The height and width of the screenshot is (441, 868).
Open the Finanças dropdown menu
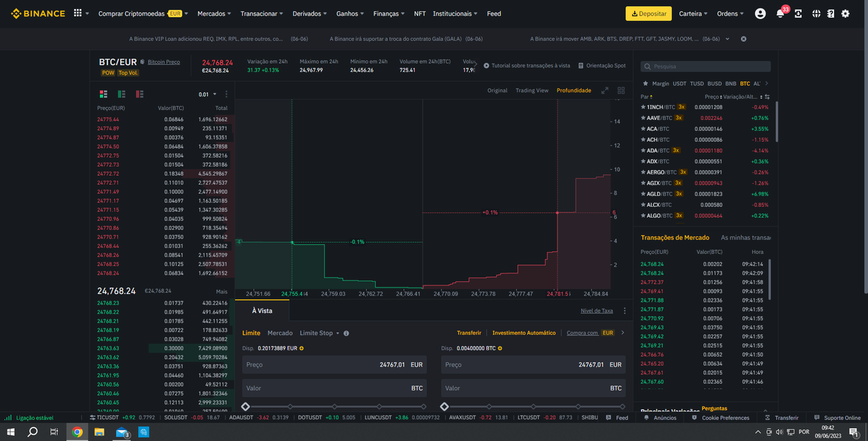point(389,14)
